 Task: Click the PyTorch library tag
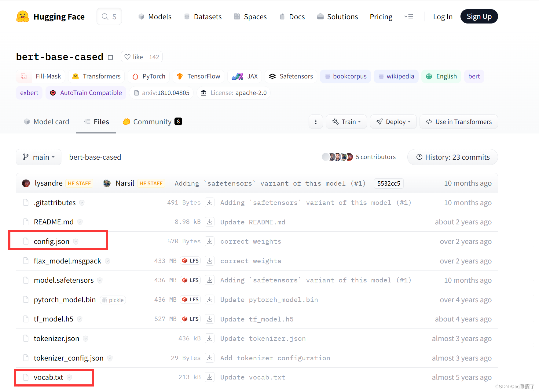pos(149,76)
